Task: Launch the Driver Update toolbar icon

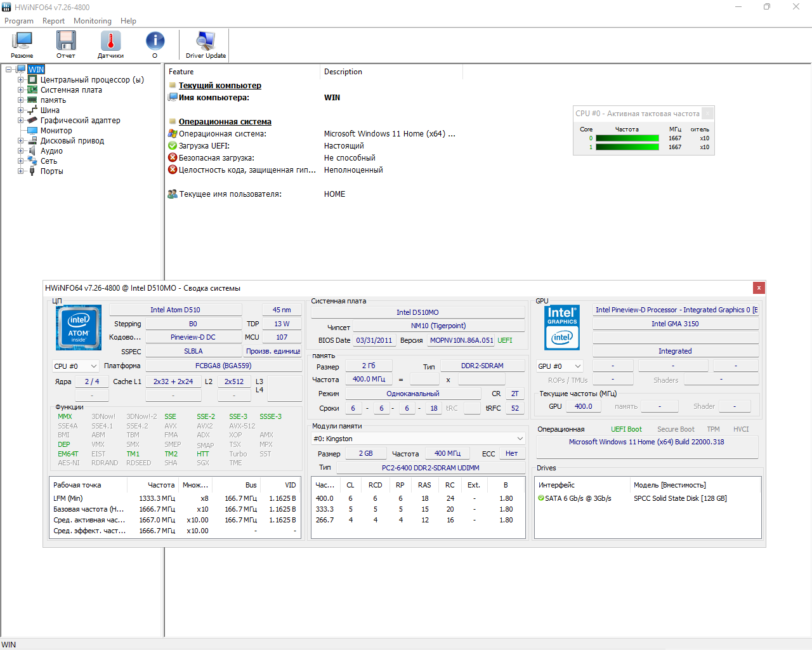Action: 206,41
